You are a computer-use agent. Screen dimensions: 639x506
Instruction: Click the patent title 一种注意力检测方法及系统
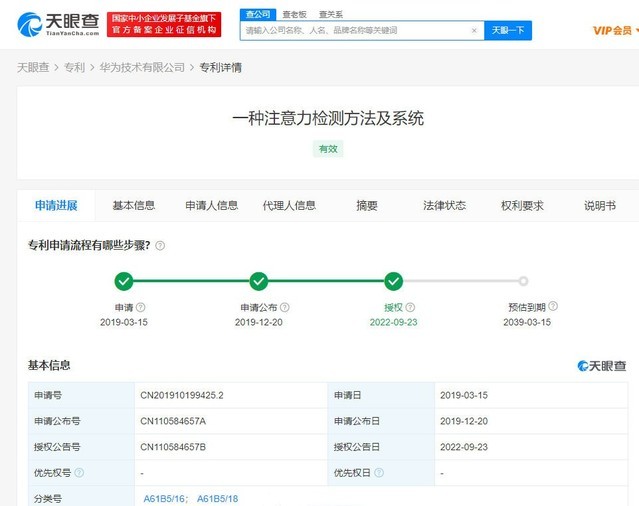coord(328,119)
